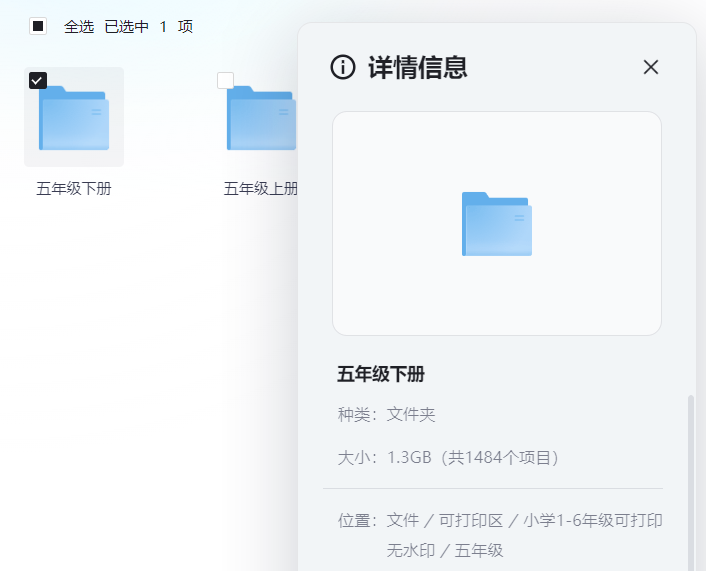Click the select-all checkbox beside 全选

[38, 26]
